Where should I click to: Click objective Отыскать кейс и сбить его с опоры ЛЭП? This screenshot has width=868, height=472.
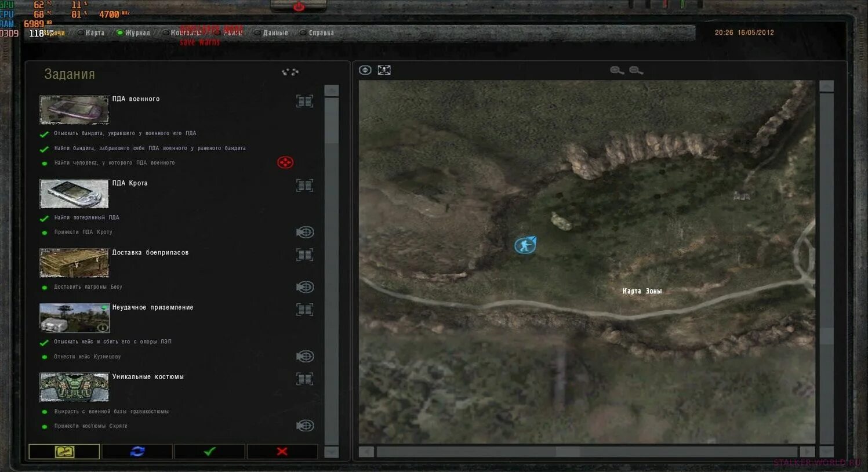[112, 342]
